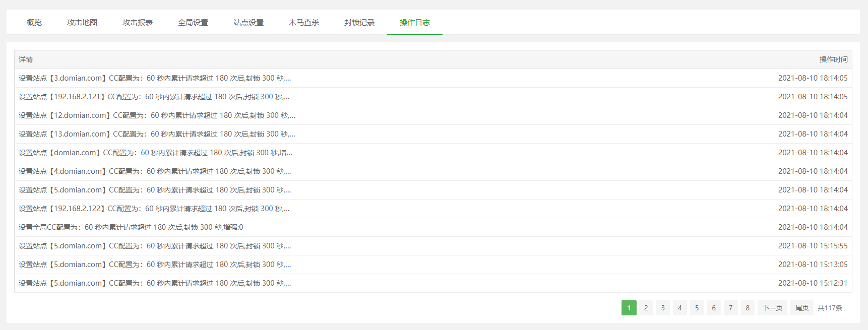Jump to page 3 in pagination

click(663, 308)
